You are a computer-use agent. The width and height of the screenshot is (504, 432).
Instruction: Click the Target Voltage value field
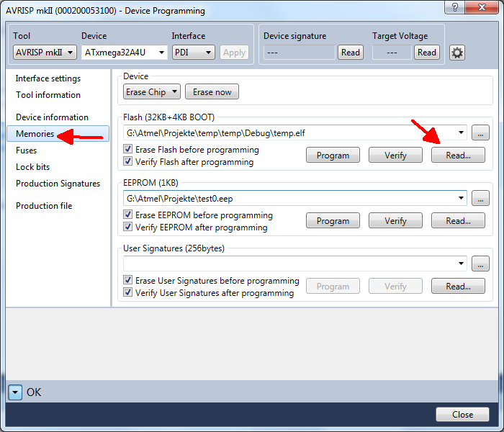click(x=392, y=53)
